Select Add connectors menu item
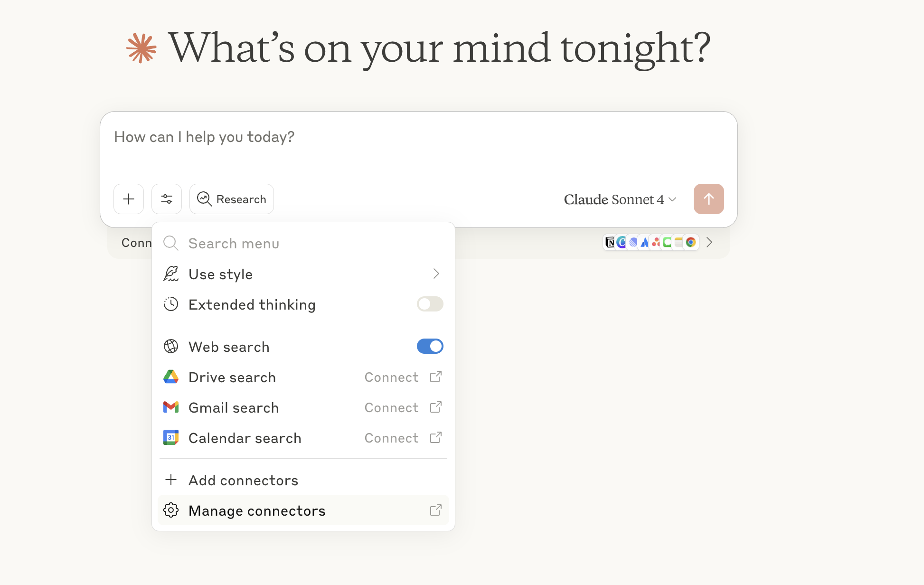The image size is (924, 585). (243, 481)
